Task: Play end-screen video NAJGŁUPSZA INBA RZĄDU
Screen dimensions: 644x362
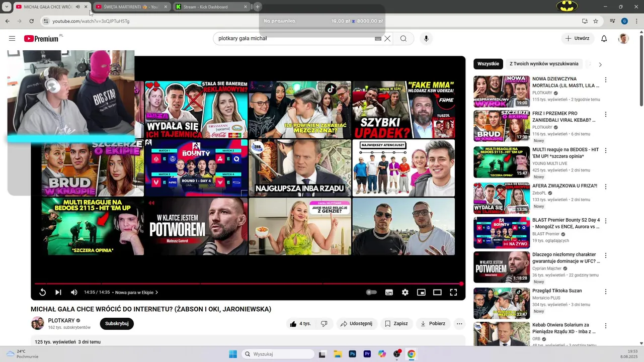Action: coord(300,168)
